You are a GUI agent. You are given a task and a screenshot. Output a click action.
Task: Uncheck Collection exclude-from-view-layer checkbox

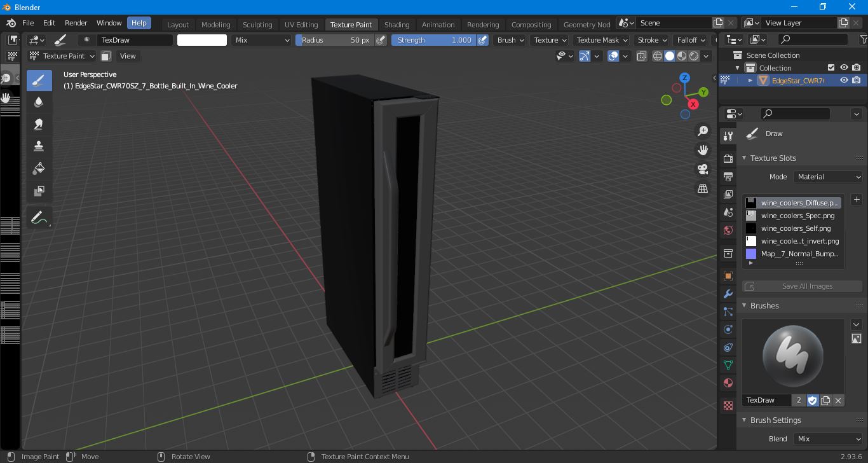pos(831,67)
